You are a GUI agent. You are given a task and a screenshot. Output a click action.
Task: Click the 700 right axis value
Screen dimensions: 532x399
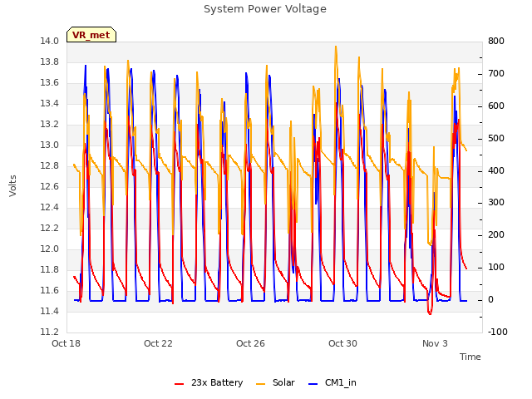[496, 73]
